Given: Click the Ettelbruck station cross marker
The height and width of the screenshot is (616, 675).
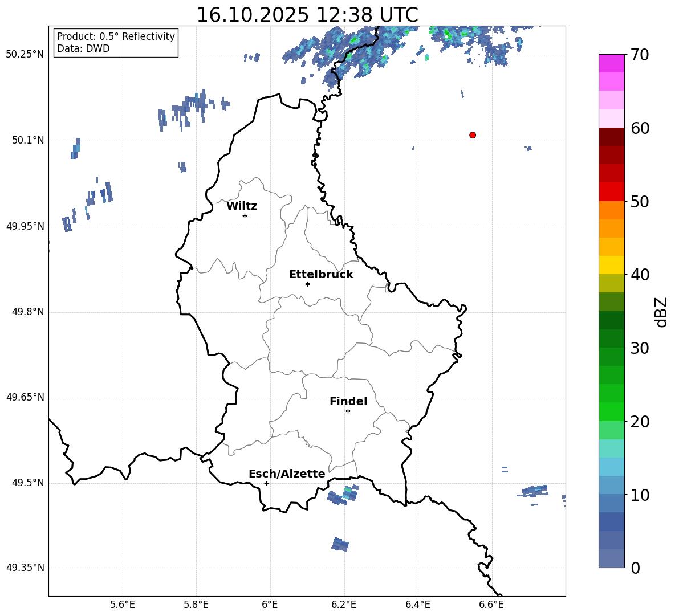Looking at the screenshot, I should point(307,284).
